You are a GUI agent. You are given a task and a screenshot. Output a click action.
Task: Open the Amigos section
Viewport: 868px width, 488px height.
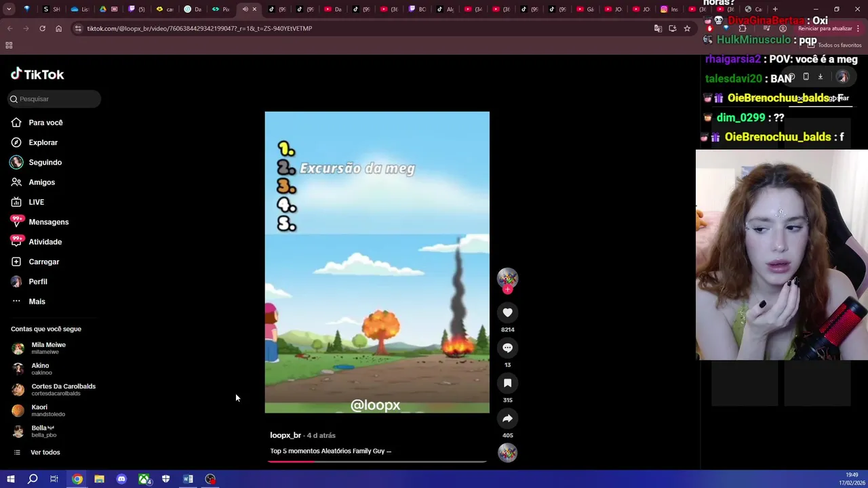coord(33,182)
